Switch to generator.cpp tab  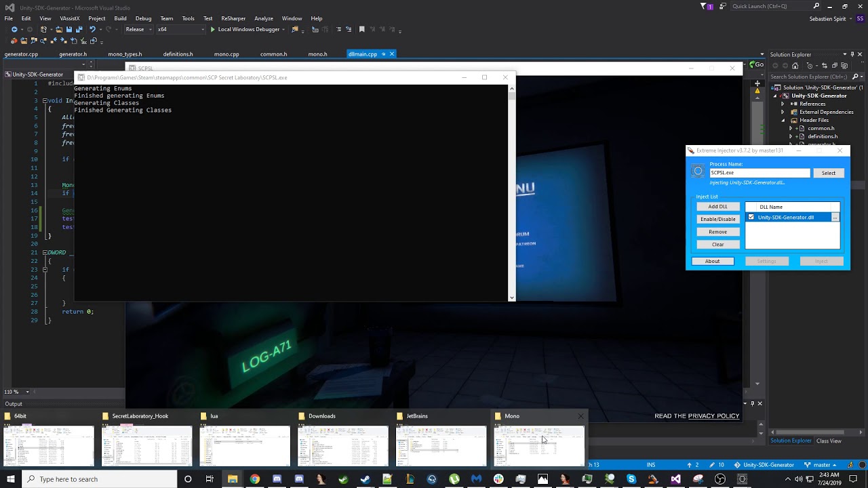pyautogui.click(x=21, y=54)
